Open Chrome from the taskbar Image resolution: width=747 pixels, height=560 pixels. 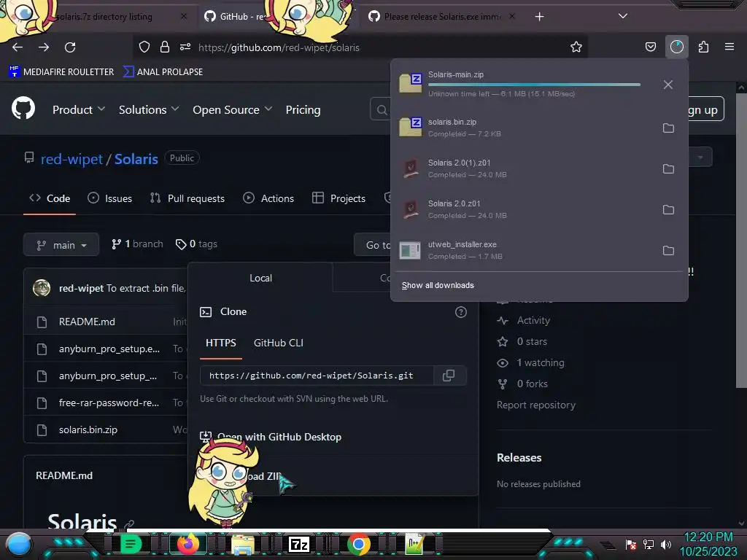coord(359,544)
